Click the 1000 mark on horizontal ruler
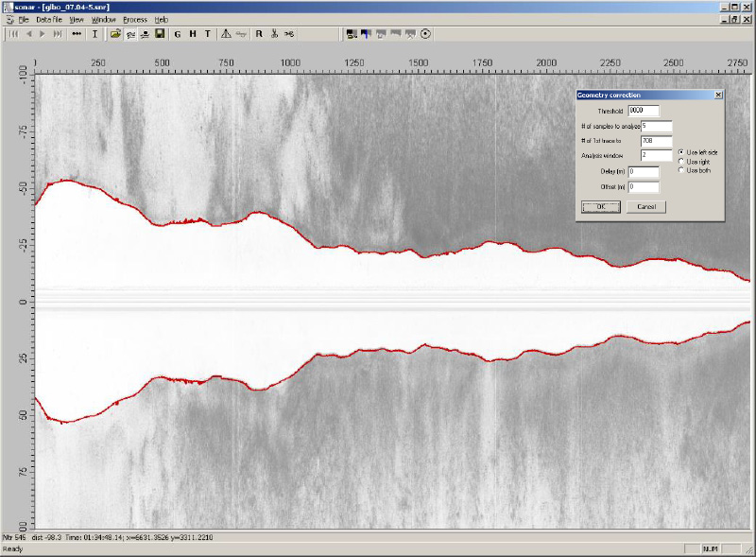Screen dimensions: 756x557 coord(290,62)
